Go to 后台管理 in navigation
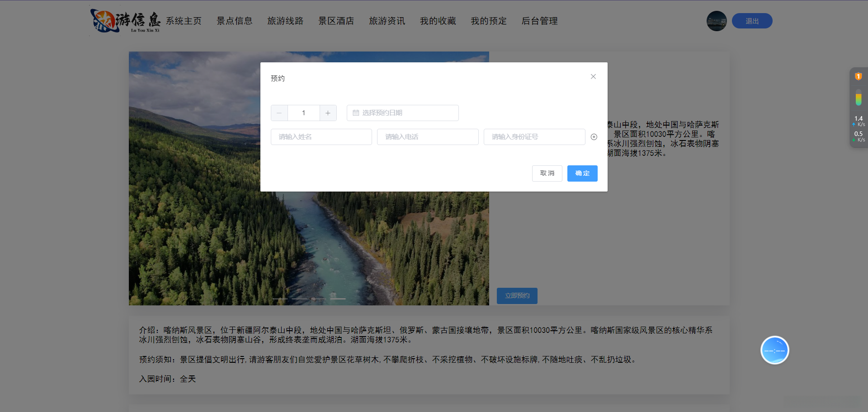This screenshot has width=868, height=412. tap(540, 21)
